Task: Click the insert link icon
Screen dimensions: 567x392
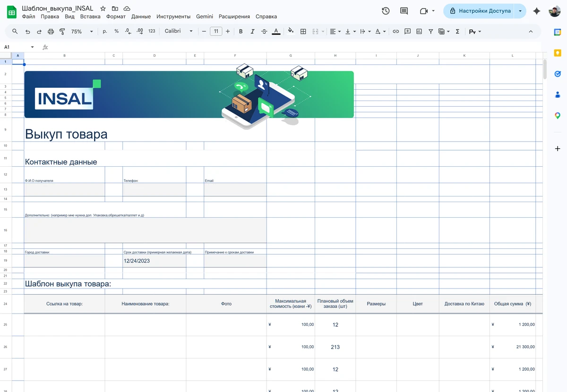Action: tap(396, 32)
